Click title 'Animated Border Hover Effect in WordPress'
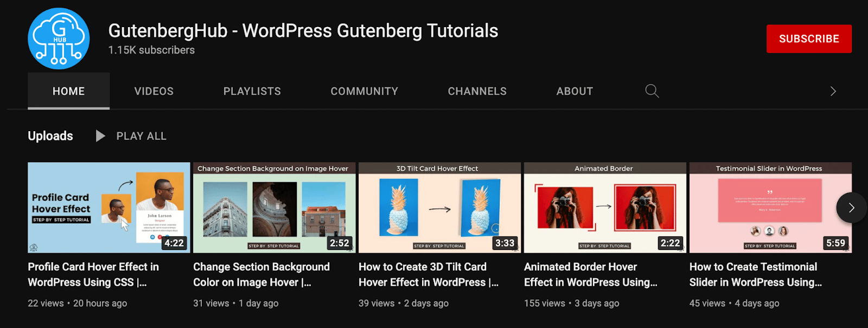This screenshot has width=868, height=328. tap(591, 274)
